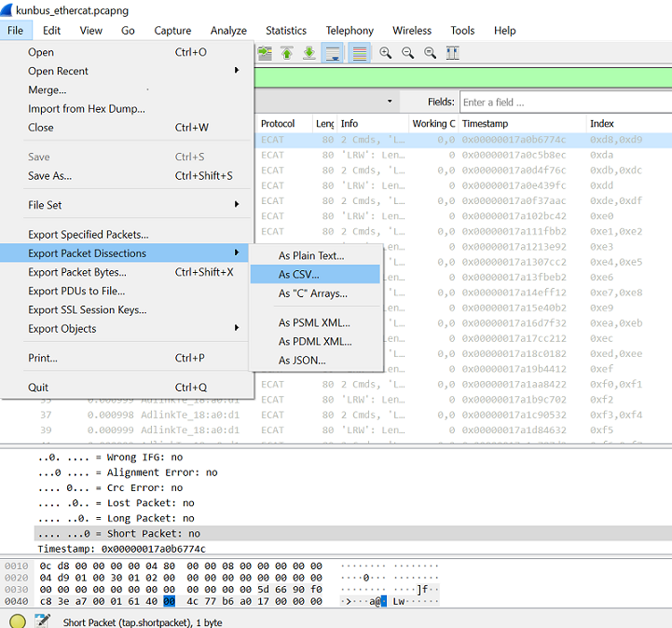Expand the Export Objects submenu
Screen dimensions: 672x628
tap(236, 328)
